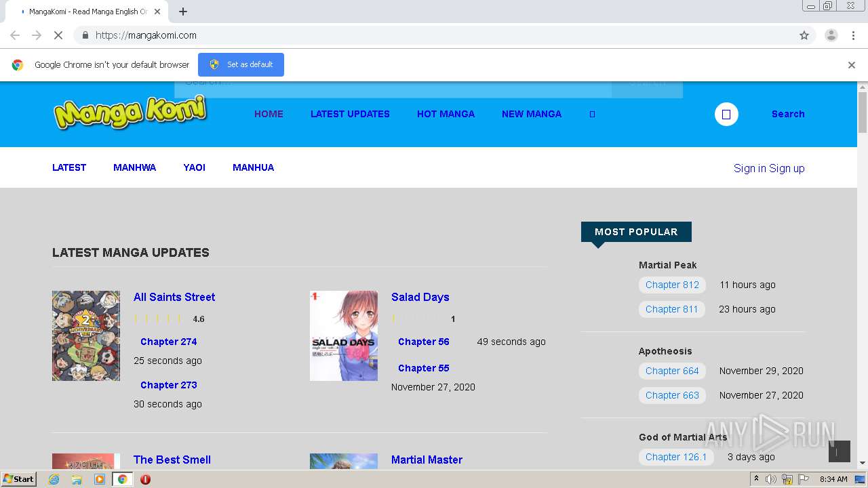Open Salad Days Chapter 55

pos(423,368)
